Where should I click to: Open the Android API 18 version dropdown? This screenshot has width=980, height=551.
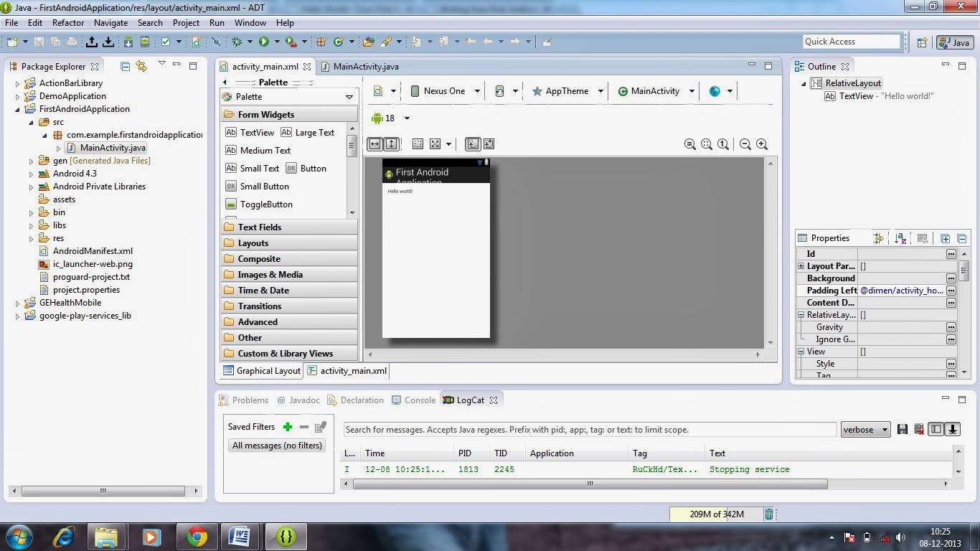390,118
